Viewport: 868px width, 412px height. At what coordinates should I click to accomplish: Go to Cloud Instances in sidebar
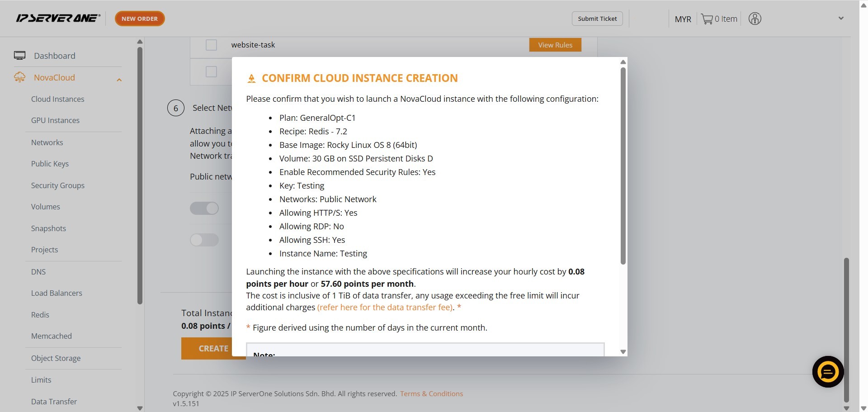(57, 99)
